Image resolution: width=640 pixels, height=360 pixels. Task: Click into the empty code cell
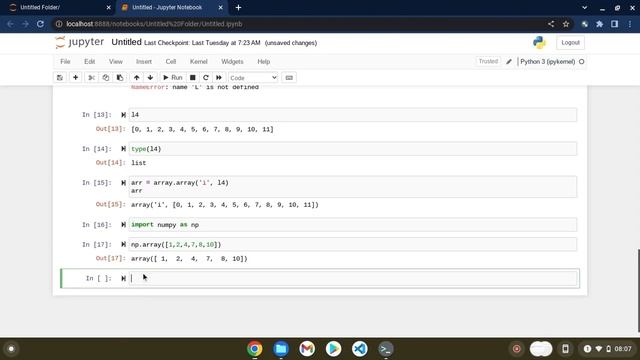(x=353, y=278)
